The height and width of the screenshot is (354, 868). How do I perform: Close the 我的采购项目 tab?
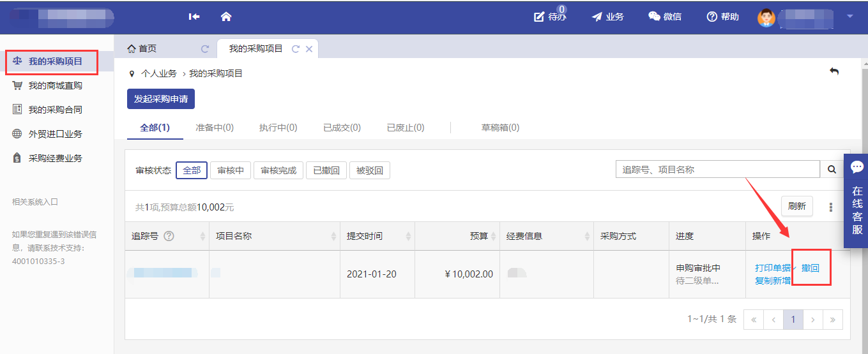tap(309, 49)
